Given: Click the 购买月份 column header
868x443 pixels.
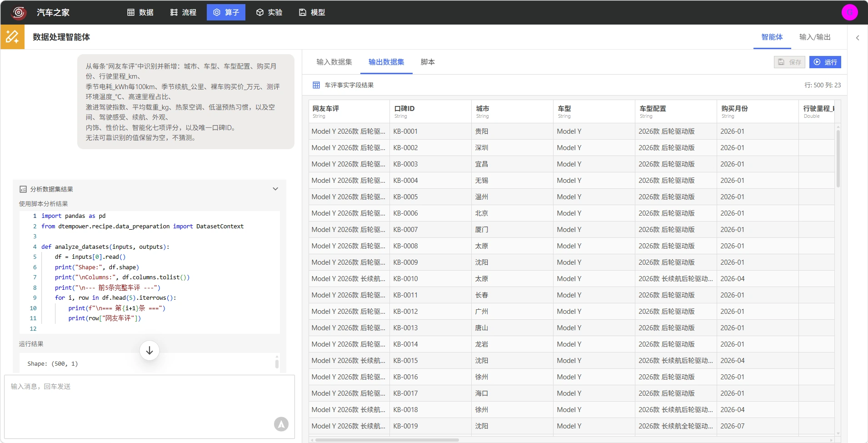Looking at the screenshot, I should [x=758, y=111].
